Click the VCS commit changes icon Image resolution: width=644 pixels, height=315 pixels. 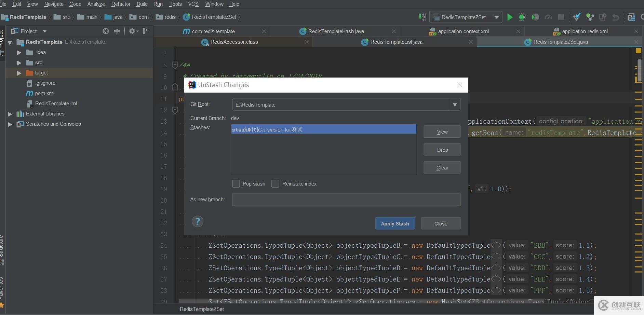(590, 17)
